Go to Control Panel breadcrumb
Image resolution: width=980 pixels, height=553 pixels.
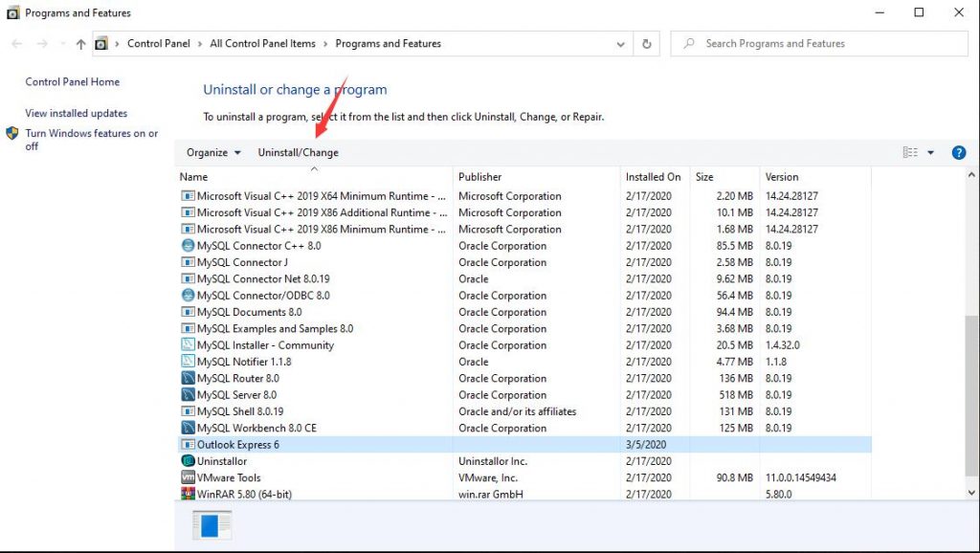(159, 44)
